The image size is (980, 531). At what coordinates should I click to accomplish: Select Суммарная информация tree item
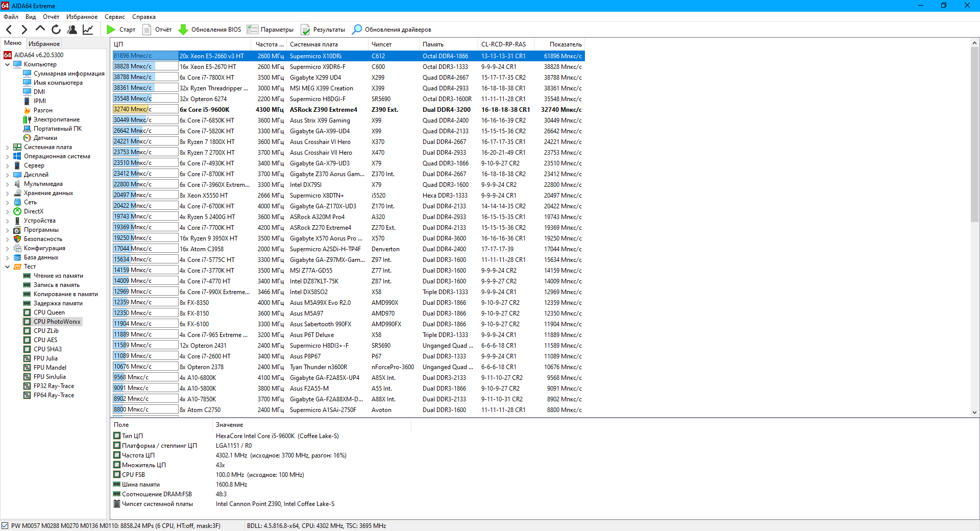click(69, 74)
